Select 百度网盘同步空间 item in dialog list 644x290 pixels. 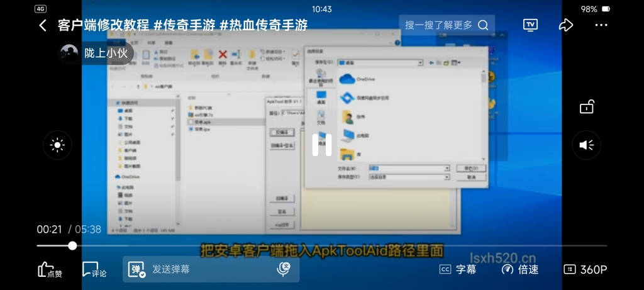(364, 98)
